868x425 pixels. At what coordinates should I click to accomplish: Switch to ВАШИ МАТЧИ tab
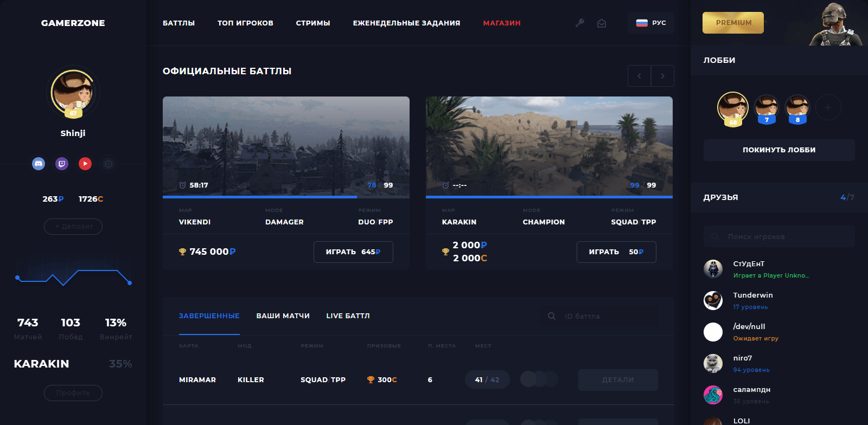[283, 315]
